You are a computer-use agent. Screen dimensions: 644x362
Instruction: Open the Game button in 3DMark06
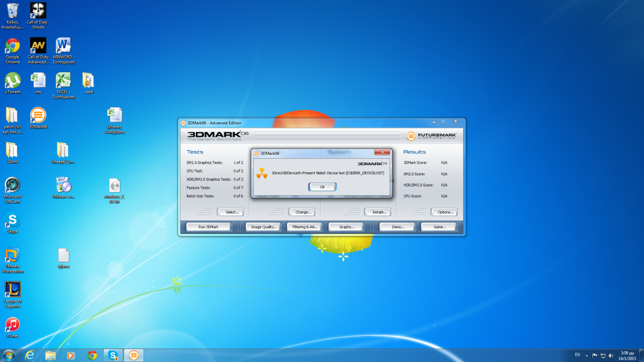pyautogui.click(x=439, y=227)
